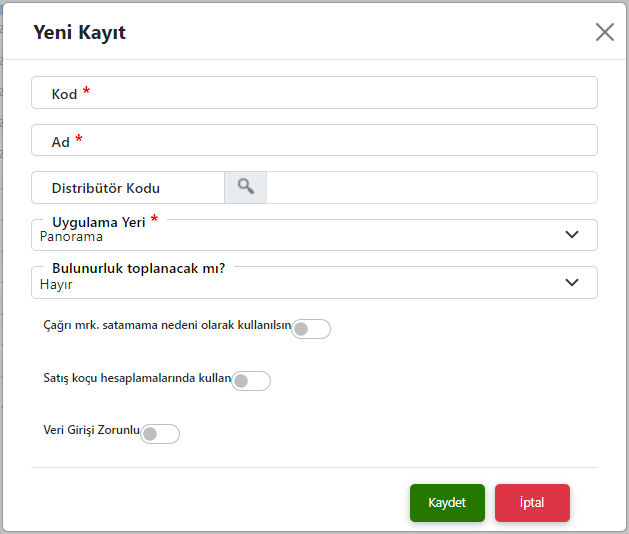Click the chevron arrow of Bulunurluk toplanacak mı
Viewport: 629px width, 534px height.
tap(572, 282)
